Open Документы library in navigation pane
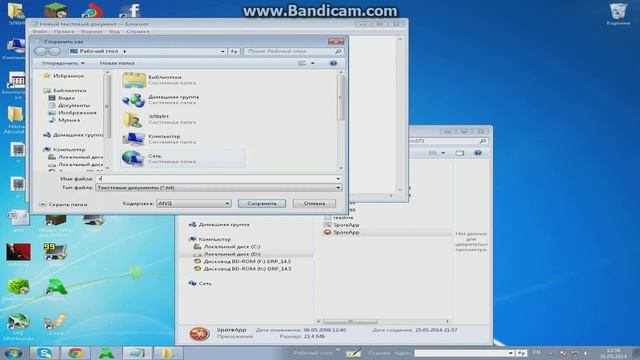Viewport: 640px width, 360px height. pos(73,105)
